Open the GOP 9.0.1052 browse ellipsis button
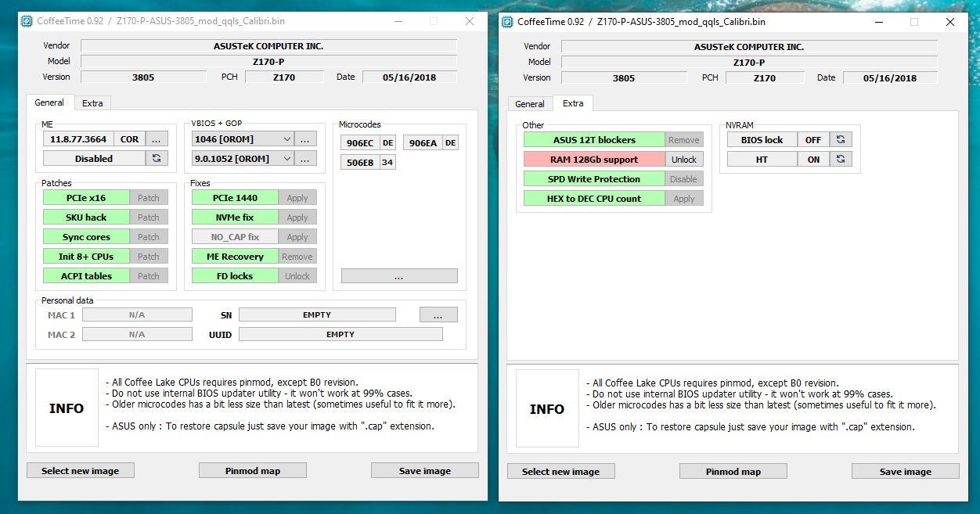The width and height of the screenshot is (980, 514). click(x=306, y=158)
